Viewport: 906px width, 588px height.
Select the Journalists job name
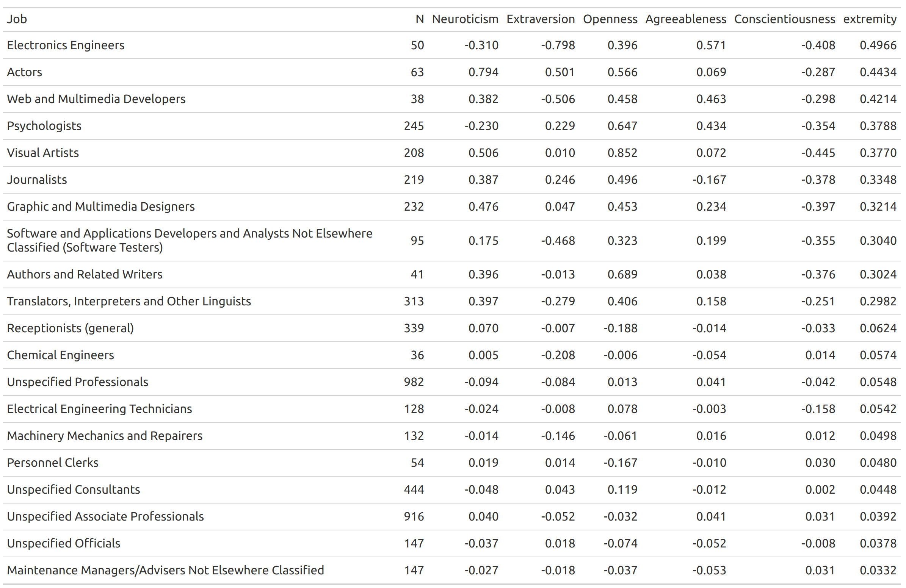point(37,180)
